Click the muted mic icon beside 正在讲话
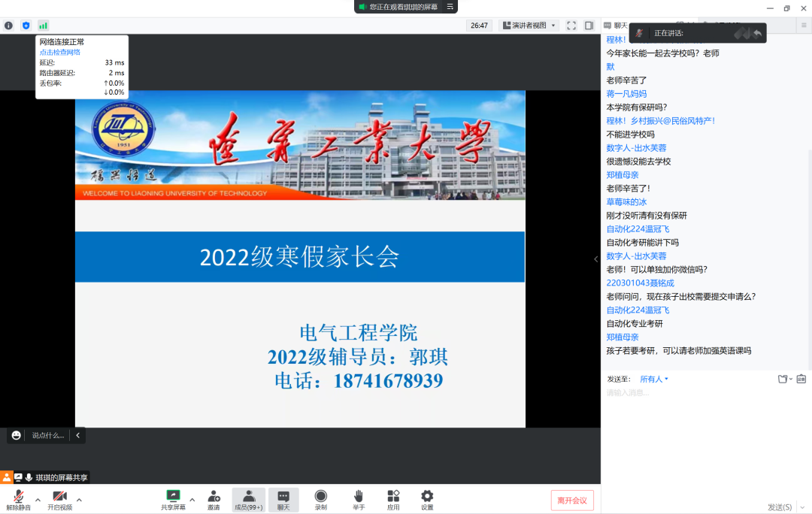 [x=640, y=32]
